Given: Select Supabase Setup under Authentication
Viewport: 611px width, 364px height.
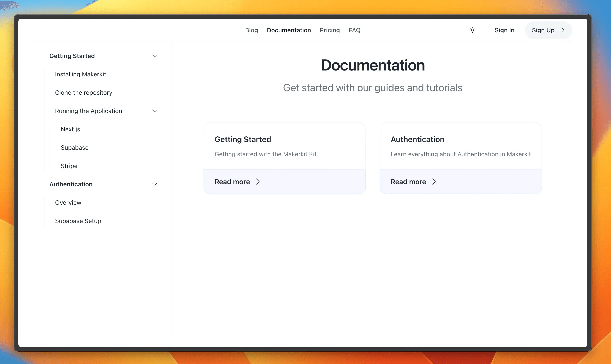Looking at the screenshot, I should 78,221.
